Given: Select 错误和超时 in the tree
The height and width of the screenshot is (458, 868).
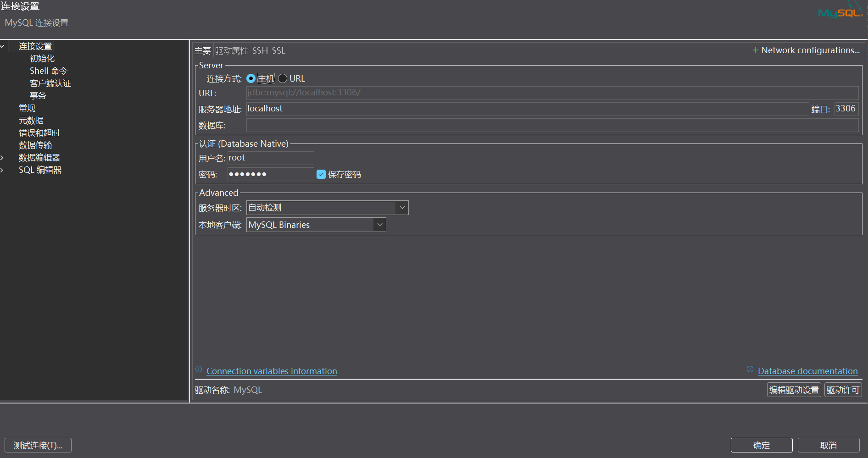Looking at the screenshot, I should click(x=39, y=133).
